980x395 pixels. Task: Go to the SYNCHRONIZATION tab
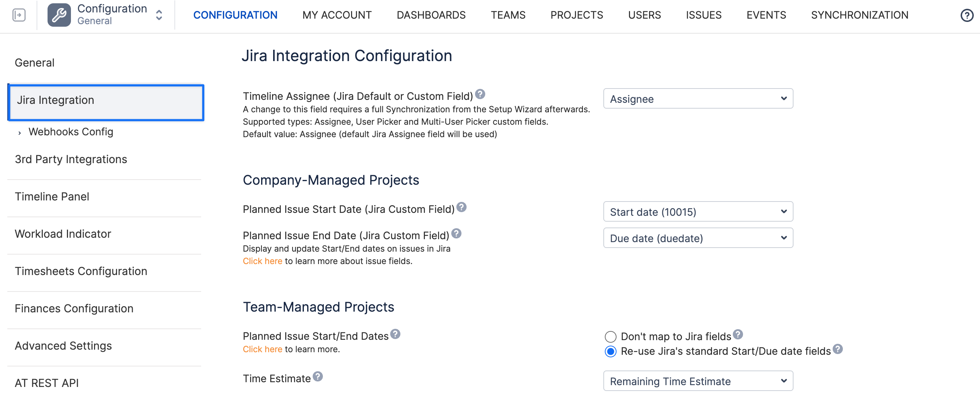point(859,15)
